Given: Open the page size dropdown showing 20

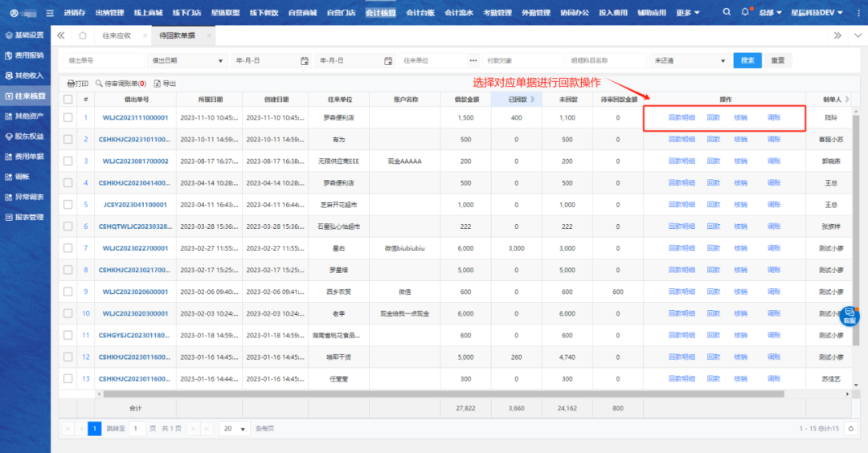Looking at the screenshot, I should (x=235, y=429).
